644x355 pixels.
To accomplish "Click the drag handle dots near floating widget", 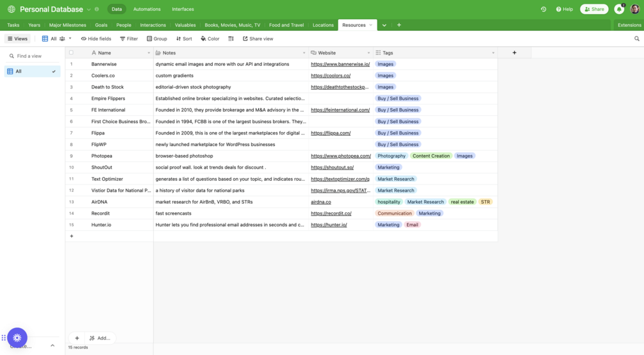I will (x=3, y=338).
